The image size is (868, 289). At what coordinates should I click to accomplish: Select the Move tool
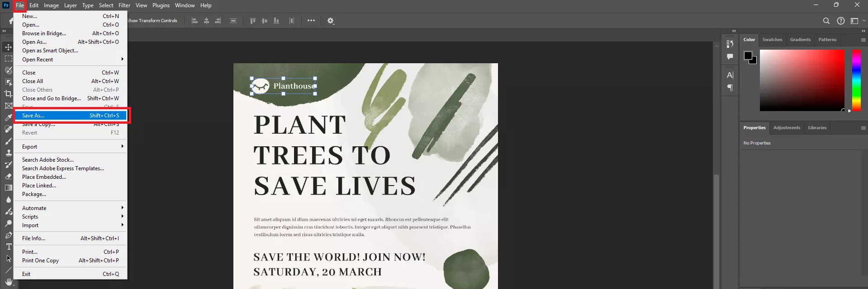click(x=8, y=47)
